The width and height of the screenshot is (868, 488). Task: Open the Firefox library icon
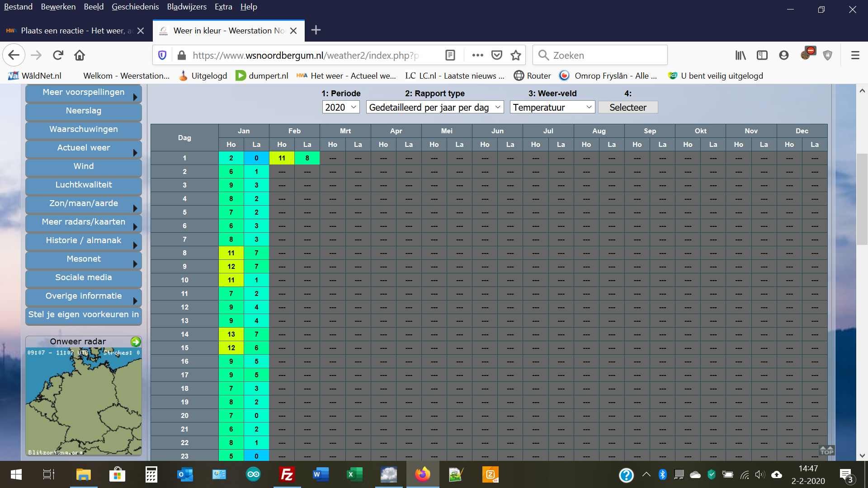(740, 55)
